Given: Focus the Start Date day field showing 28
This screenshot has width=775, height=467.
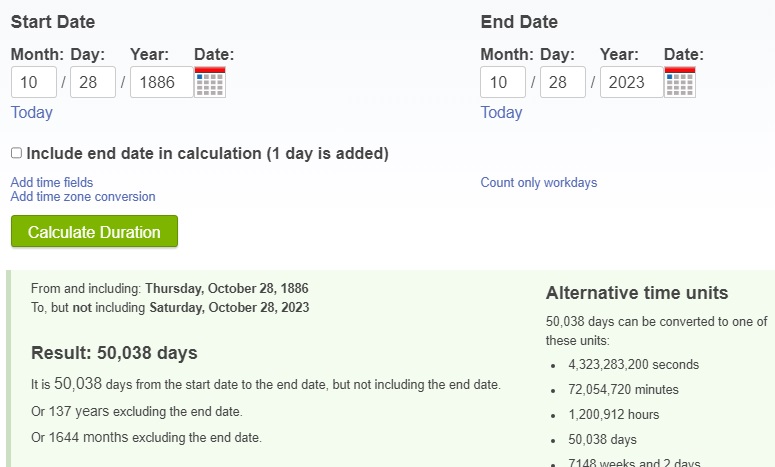Looking at the screenshot, I should [x=93, y=82].
